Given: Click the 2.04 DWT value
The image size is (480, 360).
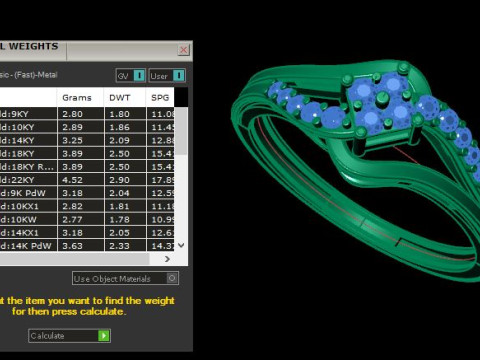Looking at the screenshot, I should click(x=119, y=193).
